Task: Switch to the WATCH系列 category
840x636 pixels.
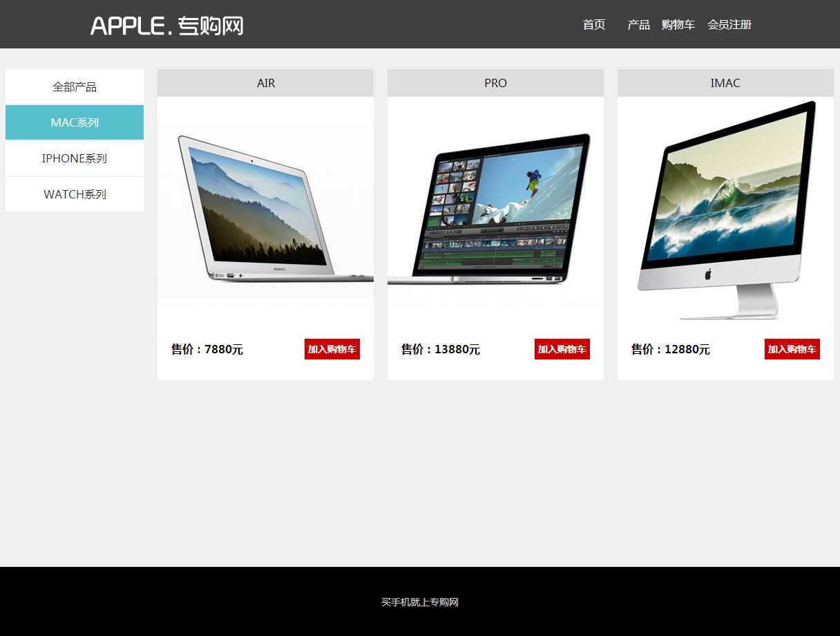Action: tap(75, 194)
